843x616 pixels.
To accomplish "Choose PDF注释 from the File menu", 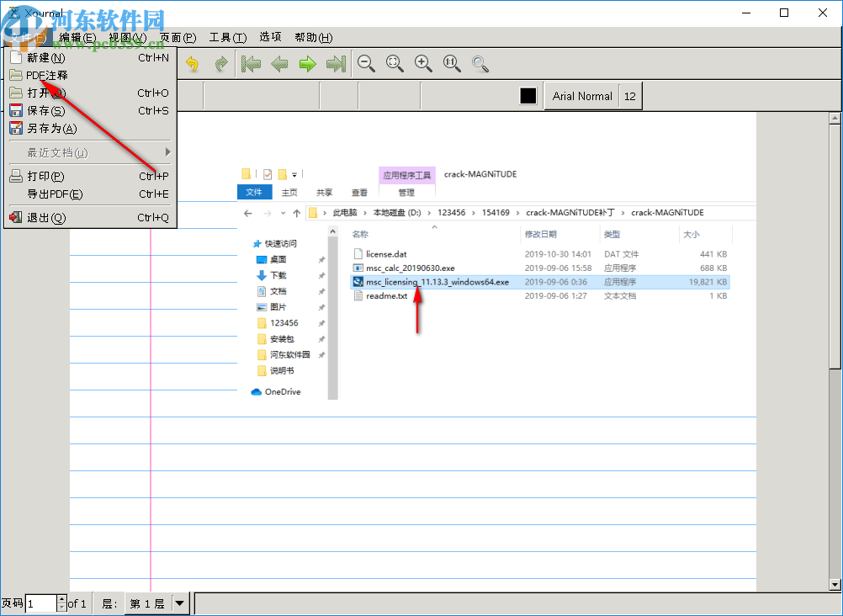I will (47, 75).
